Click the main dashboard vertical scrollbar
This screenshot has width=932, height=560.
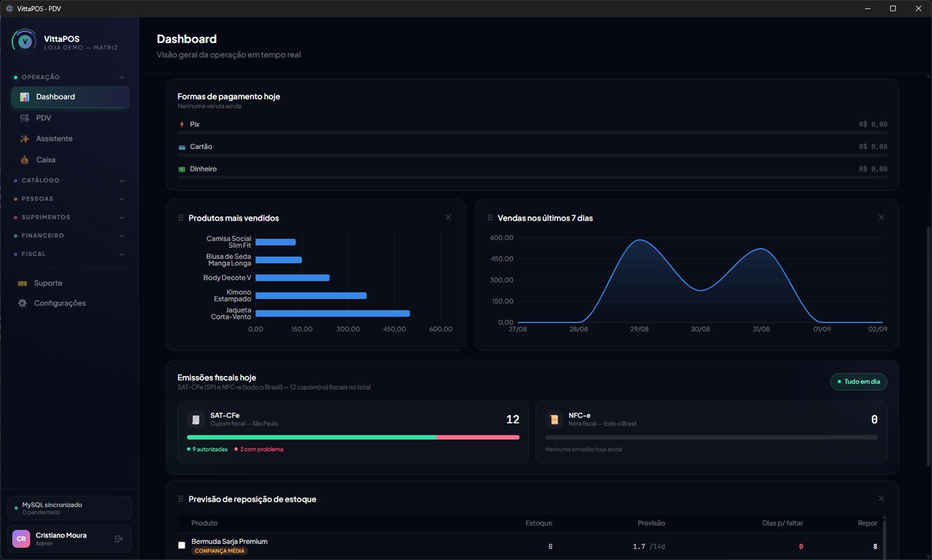[x=928, y=346]
